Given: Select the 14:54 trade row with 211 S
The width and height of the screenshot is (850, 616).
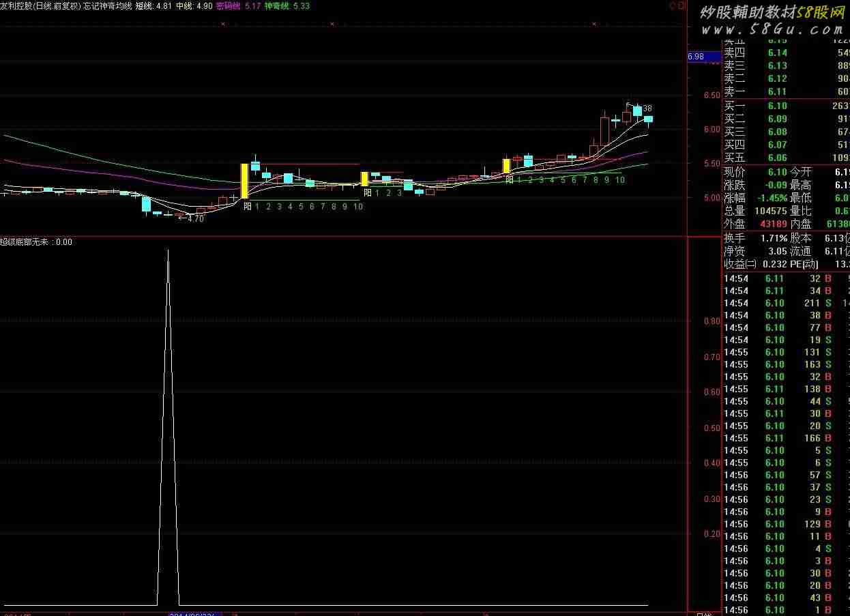Looking at the screenshot, I should coord(787,303).
